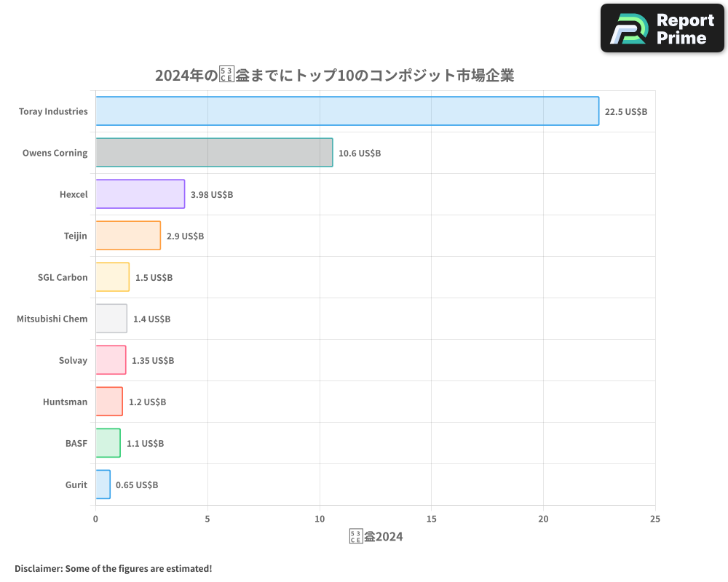The height and width of the screenshot is (582, 728).
Task: Select the Solvay pink bar
Action: click(111, 360)
